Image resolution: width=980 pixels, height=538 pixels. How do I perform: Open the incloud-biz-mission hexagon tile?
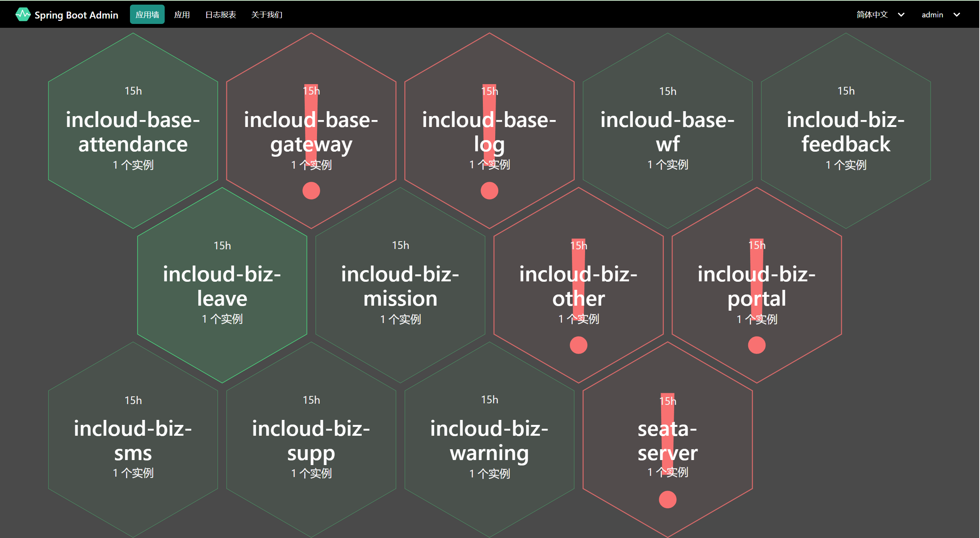point(400,286)
